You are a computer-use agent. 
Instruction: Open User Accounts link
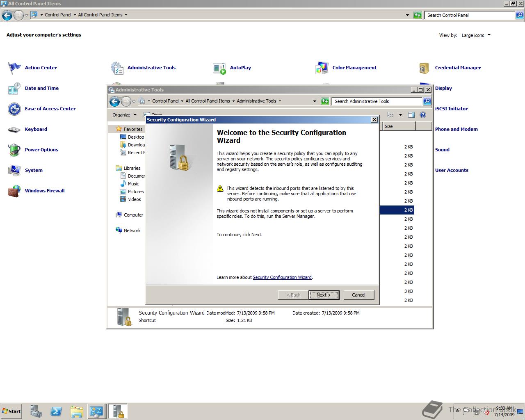pos(452,170)
